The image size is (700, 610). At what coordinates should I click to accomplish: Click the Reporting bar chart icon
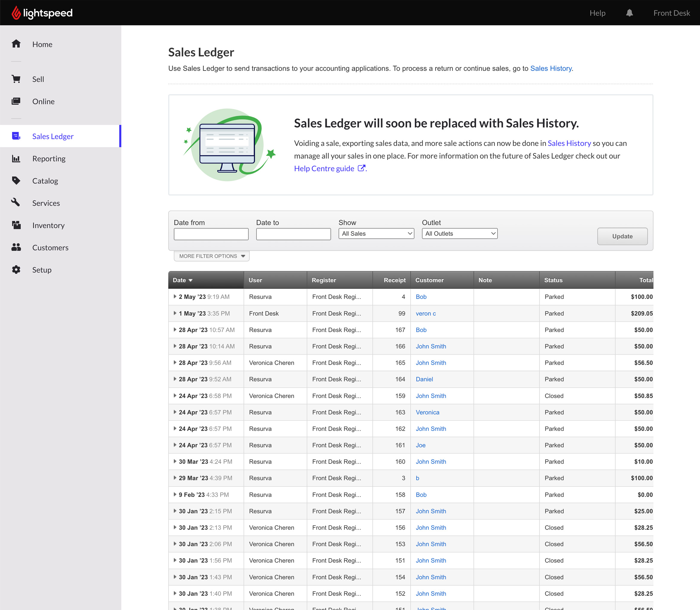pyautogui.click(x=16, y=159)
